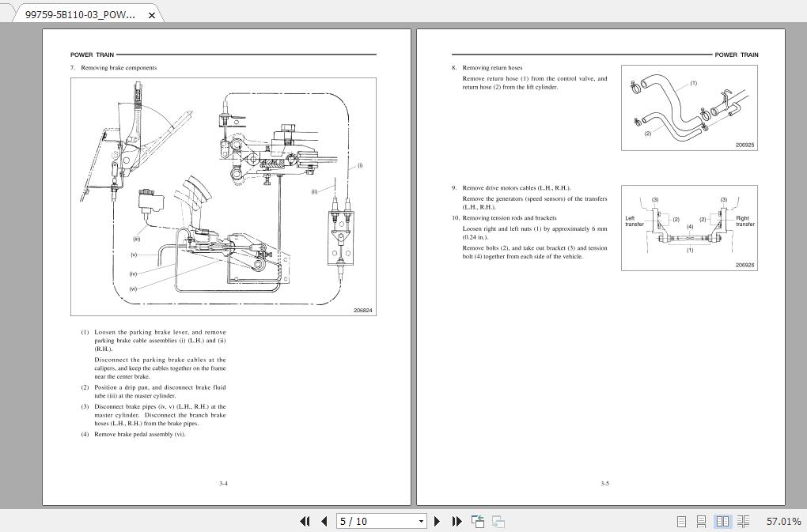Advance to the next page
Viewport: 807px width, 532px height.
(x=438, y=522)
